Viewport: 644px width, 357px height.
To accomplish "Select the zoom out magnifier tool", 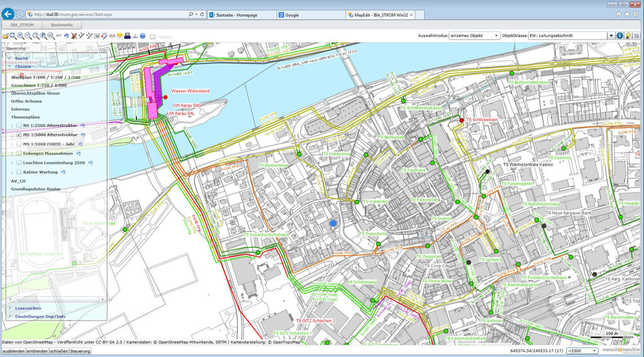I will tap(28, 36).
